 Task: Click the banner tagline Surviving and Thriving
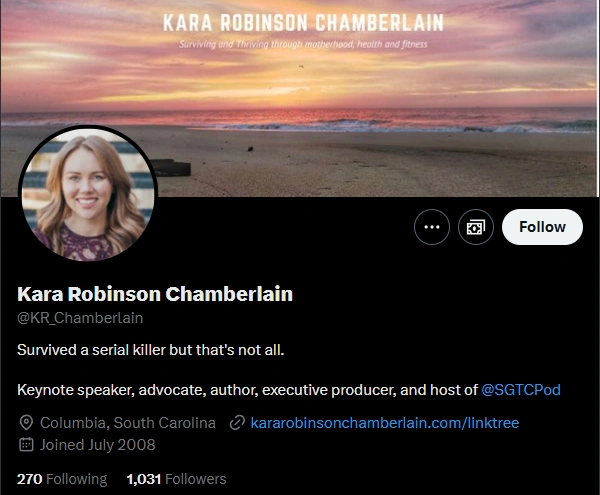[x=303, y=44]
